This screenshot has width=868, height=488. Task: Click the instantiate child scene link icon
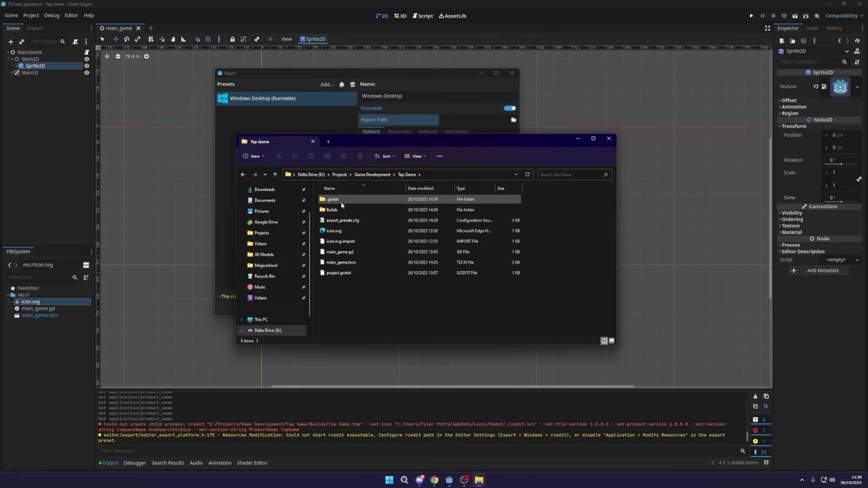coord(22,41)
